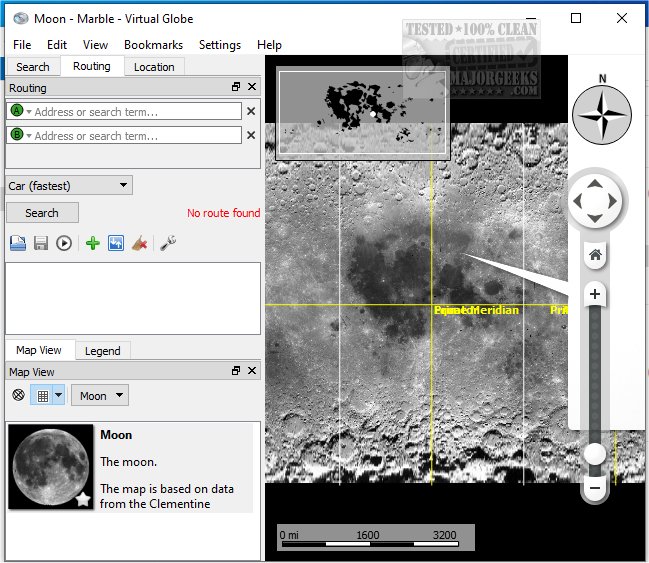Click the reverse route arrows icon

[116, 243]
